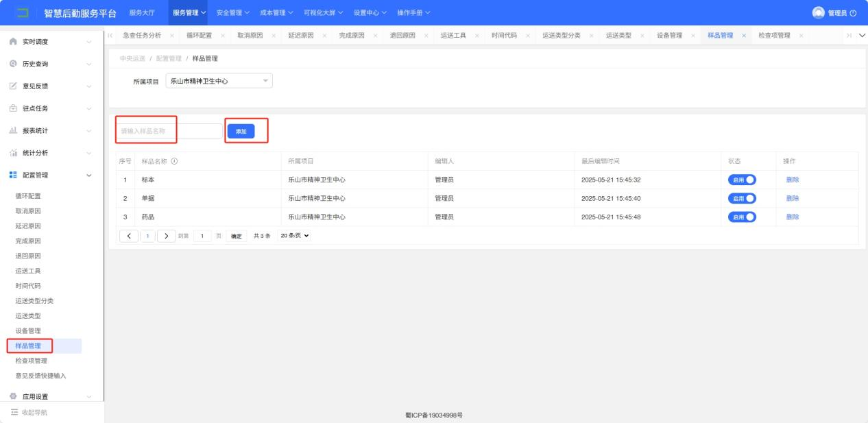Close the 运送工具 tab
The image size is (868, 423).
tap(476, 36)
